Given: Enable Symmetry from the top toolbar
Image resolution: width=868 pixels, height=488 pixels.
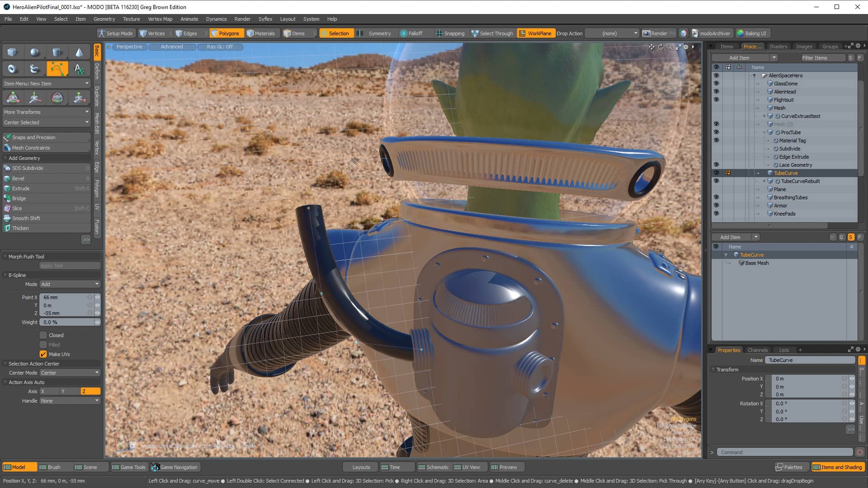Looking at the screenshot, I should coord(376,33).
